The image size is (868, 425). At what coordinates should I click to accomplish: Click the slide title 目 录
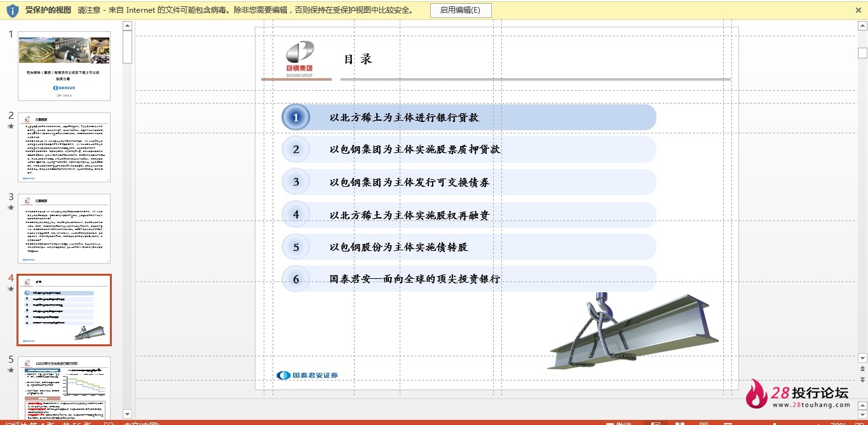click(x=358, y=59)
